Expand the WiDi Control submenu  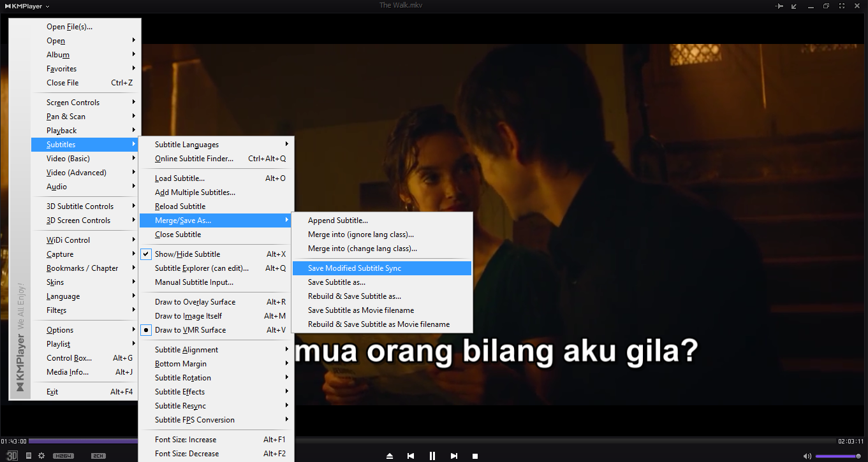click(85, 240)
